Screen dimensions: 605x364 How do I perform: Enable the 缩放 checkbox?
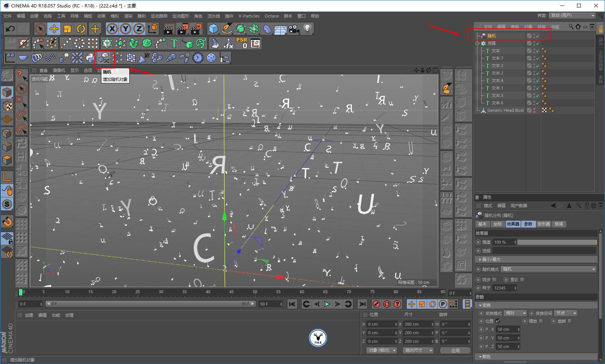tap(541, 321)
